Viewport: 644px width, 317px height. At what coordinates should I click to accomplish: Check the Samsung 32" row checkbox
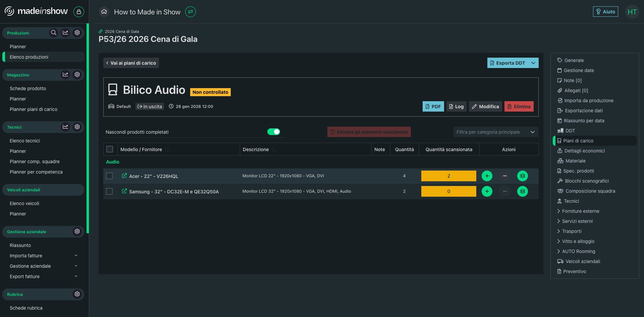[109, 191]
